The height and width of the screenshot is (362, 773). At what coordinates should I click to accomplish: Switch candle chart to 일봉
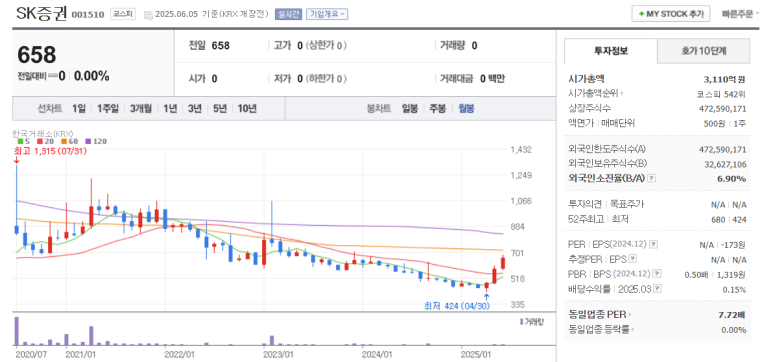(x=410, y=109)
